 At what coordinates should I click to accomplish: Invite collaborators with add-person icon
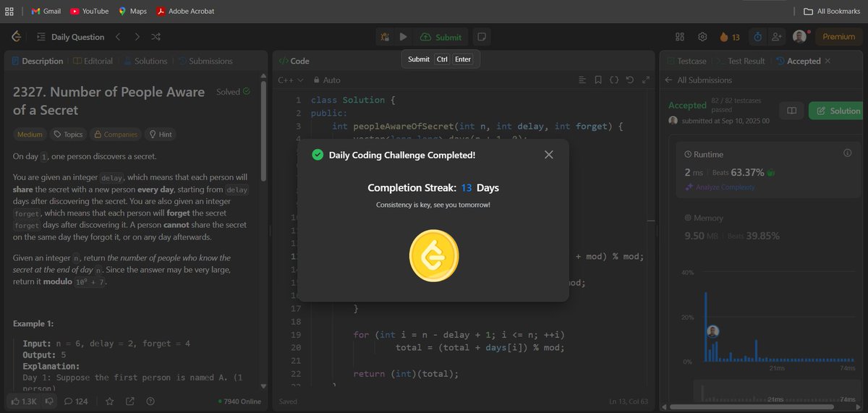(x=777, y=37)
